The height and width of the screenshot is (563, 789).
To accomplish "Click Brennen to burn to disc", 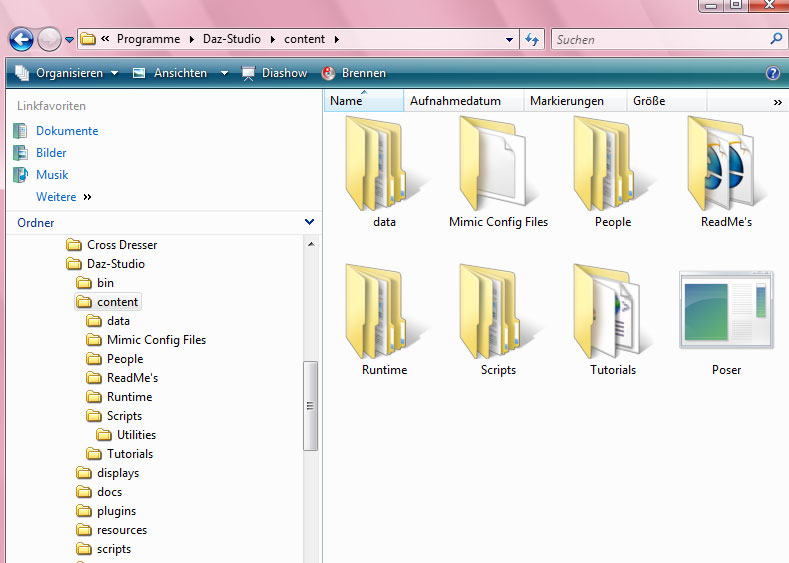I will 354,73.
